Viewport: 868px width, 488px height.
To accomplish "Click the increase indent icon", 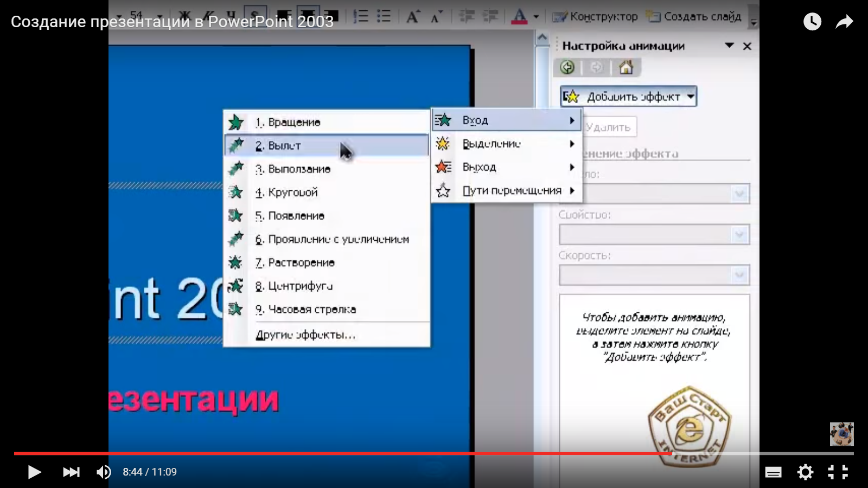I will click(x=490, y=16).
